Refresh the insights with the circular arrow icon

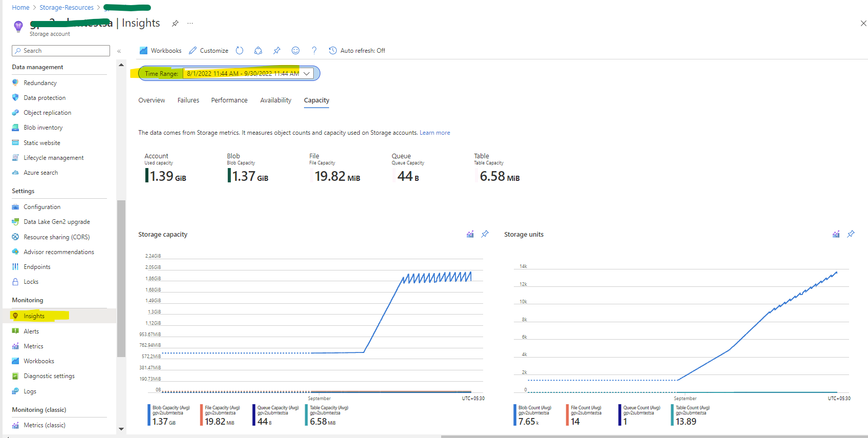240,51
